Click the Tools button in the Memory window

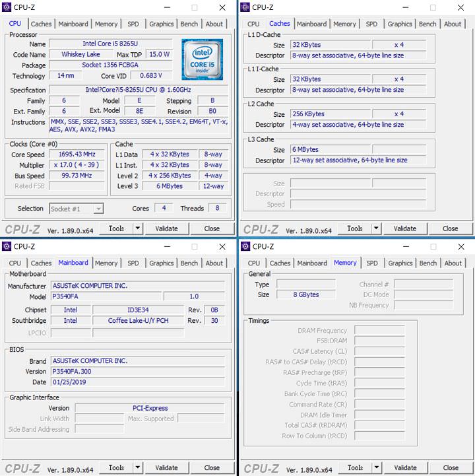356,467
